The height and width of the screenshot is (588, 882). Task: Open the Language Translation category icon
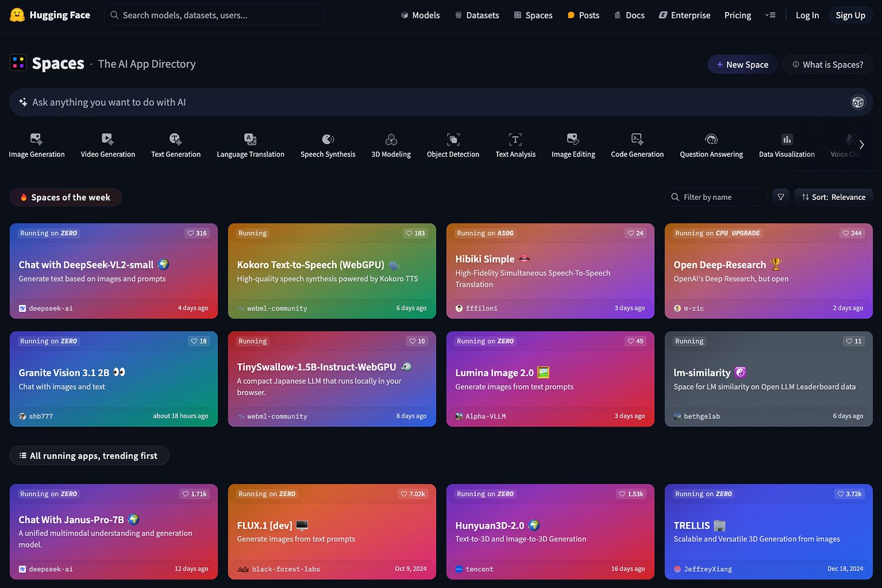click(x=250, y=139)
